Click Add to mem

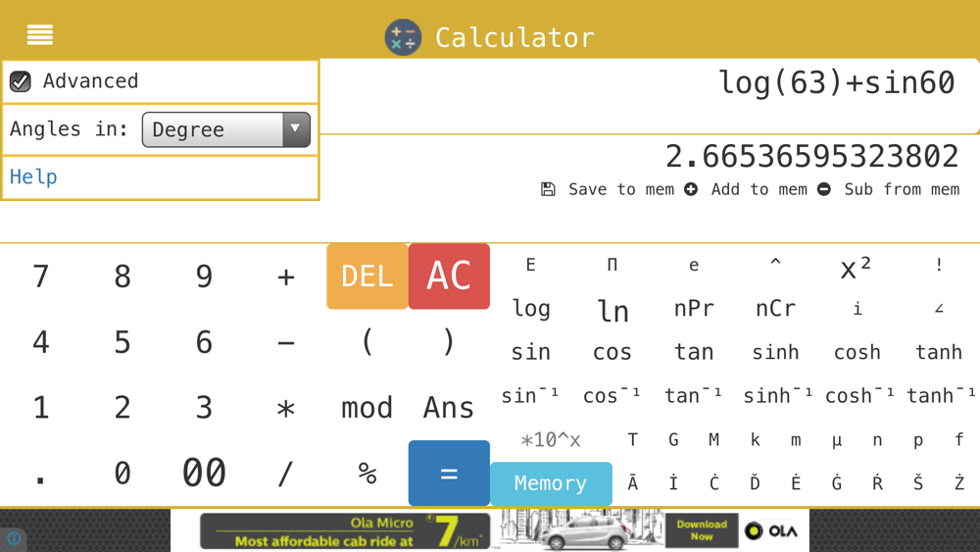click(746, 189)
